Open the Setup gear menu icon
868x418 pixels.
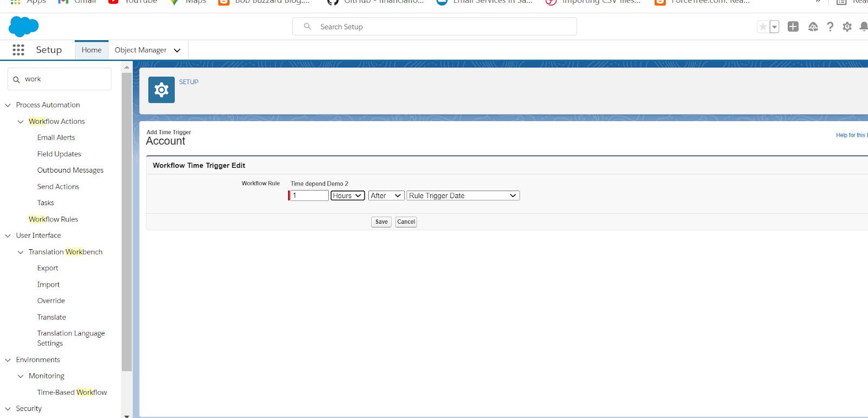(x=847, y=27)
